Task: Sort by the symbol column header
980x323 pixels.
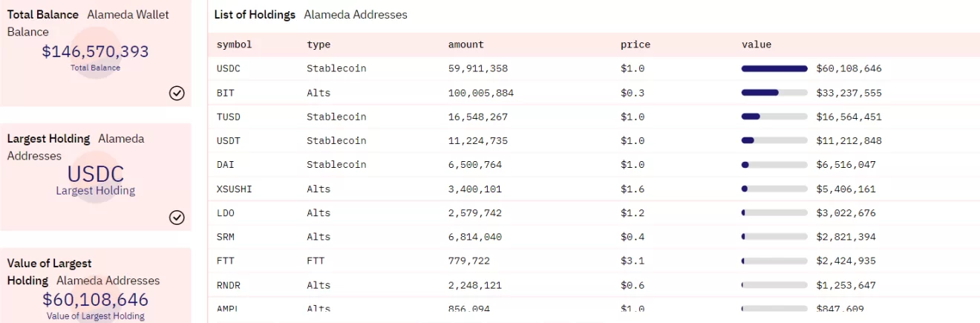Action: pyautogui.click(x=234, y=45)
